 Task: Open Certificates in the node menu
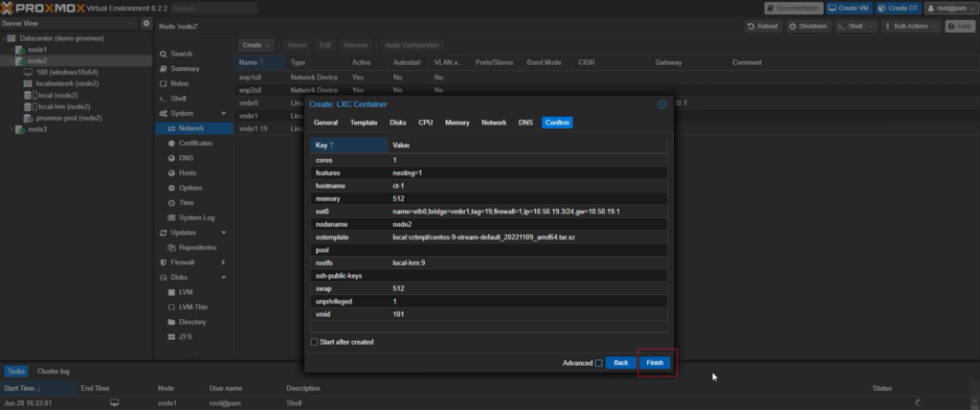click(194, 144)
